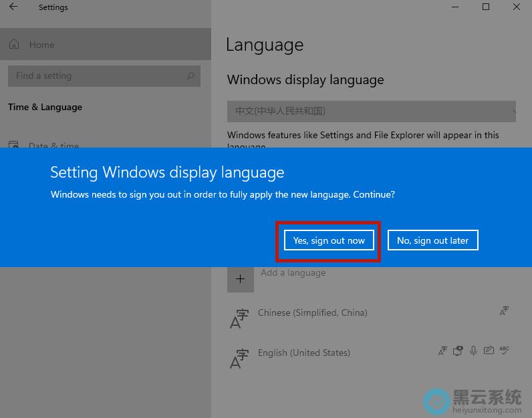Click the ABC spell-check icon for English
Screen dimensions: 532x418
(x=505, y=351)
